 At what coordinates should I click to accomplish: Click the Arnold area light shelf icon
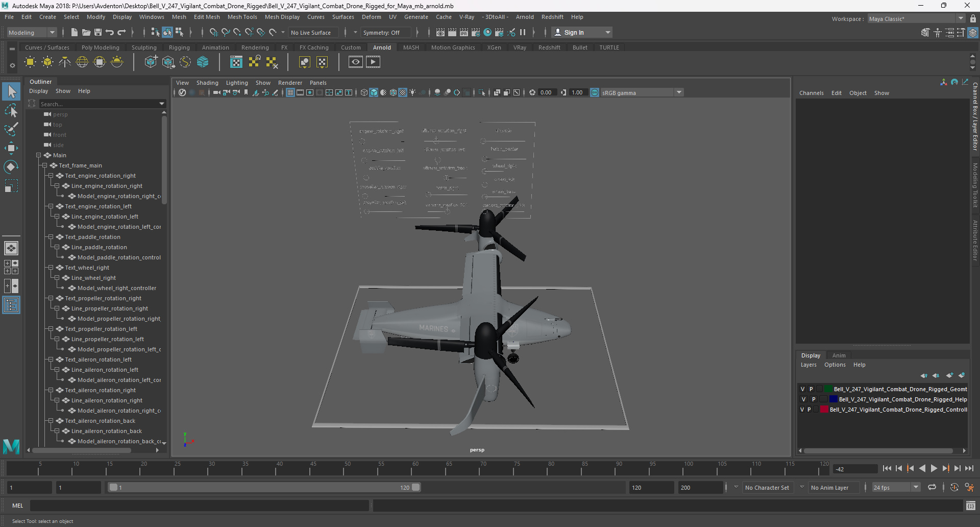(30, 62)
